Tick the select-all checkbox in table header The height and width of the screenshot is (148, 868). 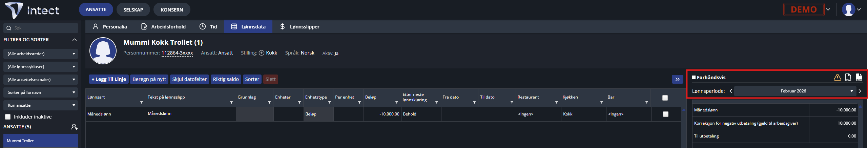click(665, 98)
